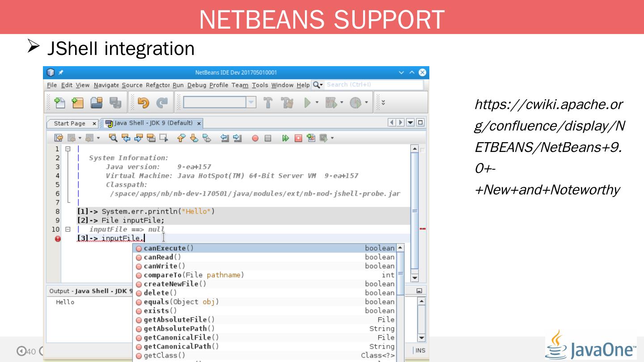Open the dropdown arrow beside Run Project
Image resolution: width=644 pixels, height=362 pixels.
(x=317, y=102)
